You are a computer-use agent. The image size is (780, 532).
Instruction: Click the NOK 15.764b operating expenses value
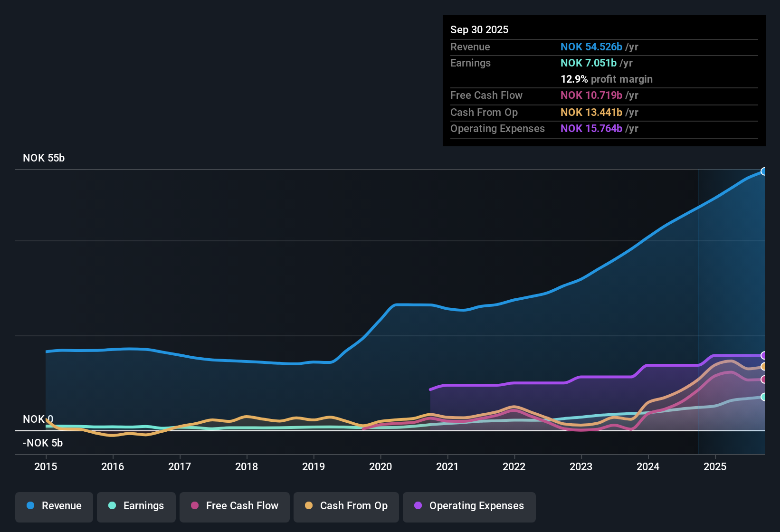click(x=591, y=128)
